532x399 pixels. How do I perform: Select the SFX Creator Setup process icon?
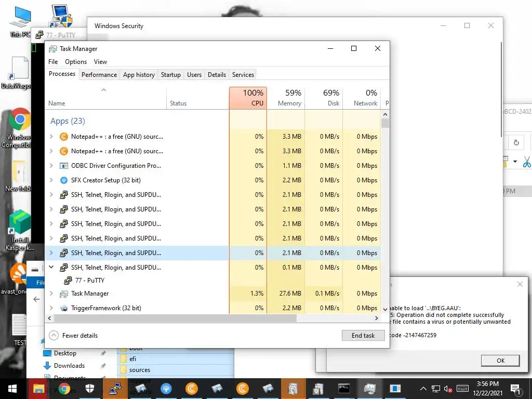63,180
